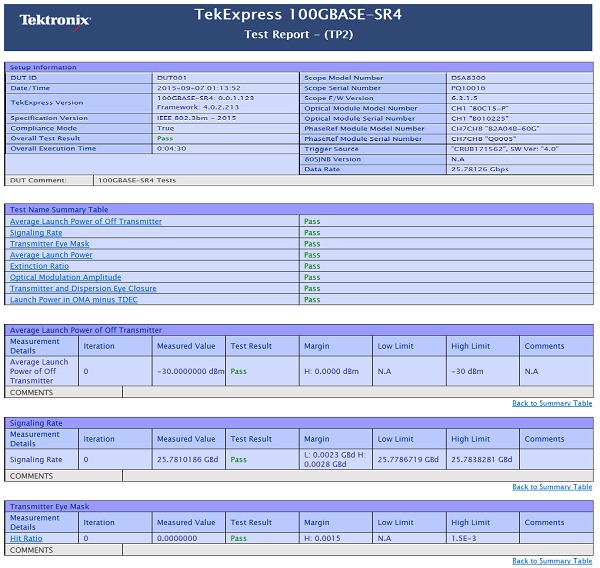This screenshot has height=568, width=600.
Task: Click the Hit Ratio measurement link
Action: [x=26, y=538]
